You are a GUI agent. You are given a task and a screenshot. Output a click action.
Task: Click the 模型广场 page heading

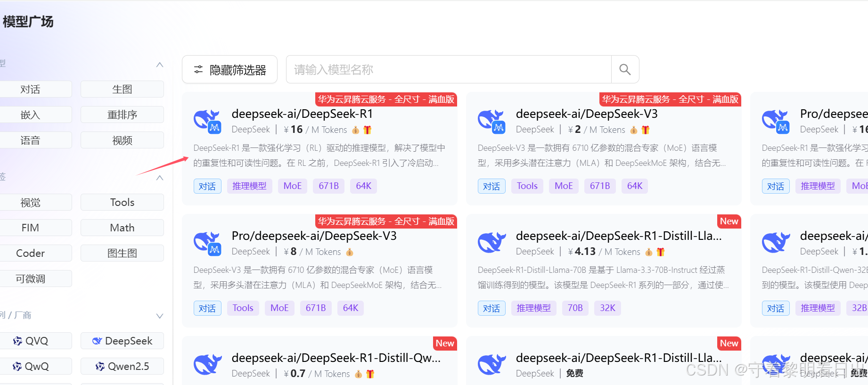[28, 22]
